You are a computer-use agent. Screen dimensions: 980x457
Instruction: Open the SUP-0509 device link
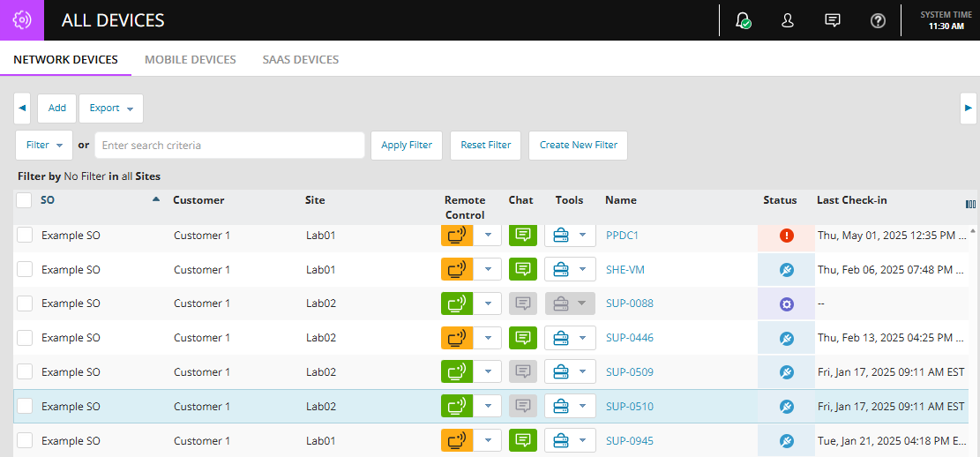pos(629,372)
